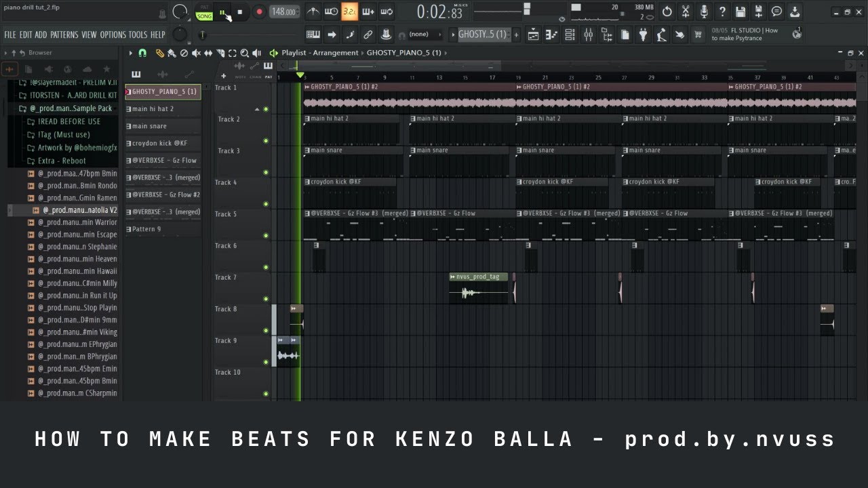Open the FILE menu

coord(10,35)
